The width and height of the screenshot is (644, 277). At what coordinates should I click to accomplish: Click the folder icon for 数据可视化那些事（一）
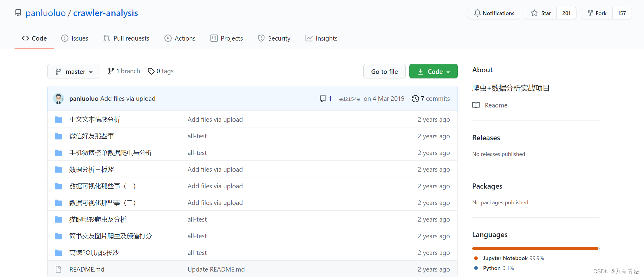click(58, 186)
